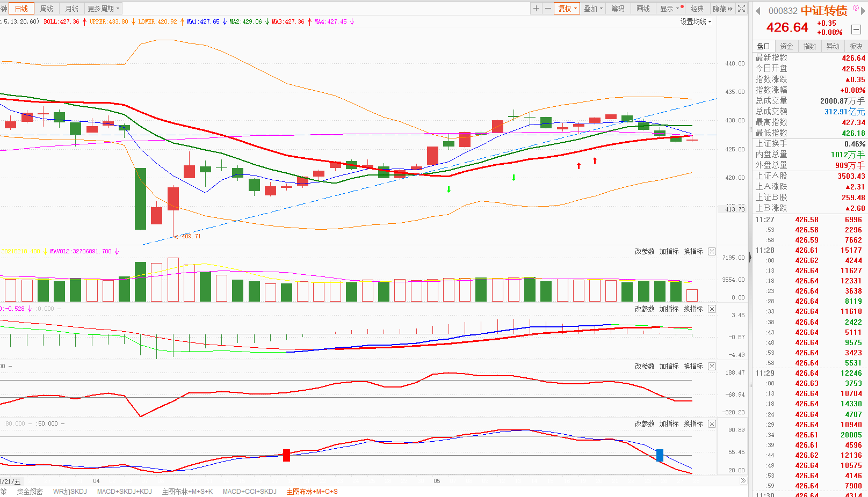Select the 盘口 tab
Viewport: 868px width, 497px height.
click(x=763, y=46)
